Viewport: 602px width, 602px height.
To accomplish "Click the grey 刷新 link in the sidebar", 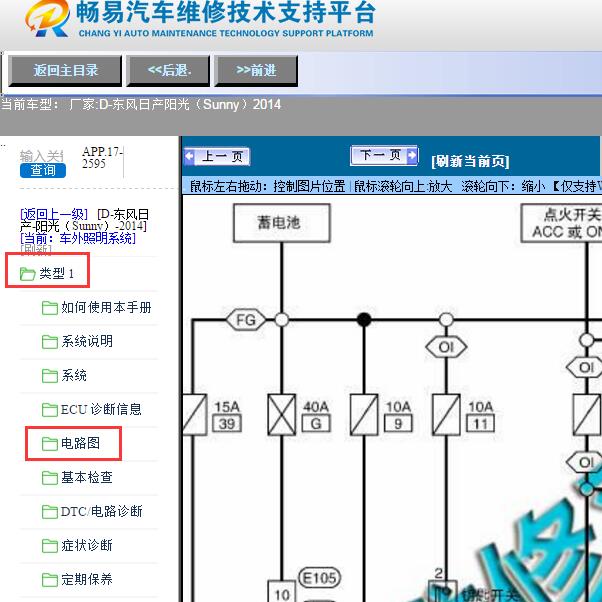I will pyautogui.click(x=36, y=250).
